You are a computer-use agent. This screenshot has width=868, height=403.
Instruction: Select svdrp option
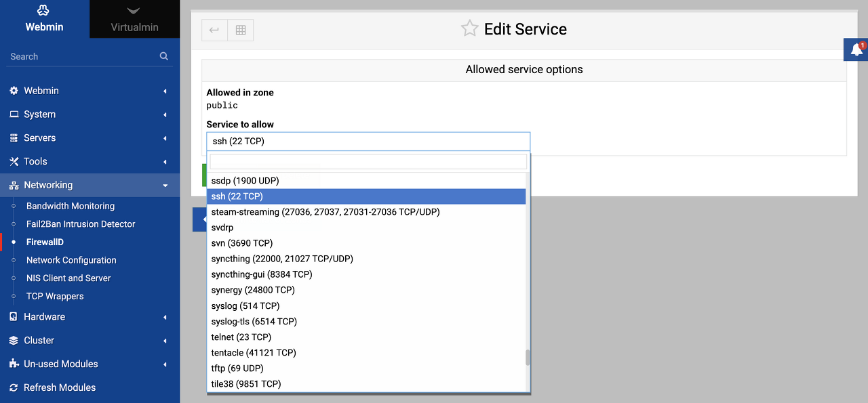point(366,228)
